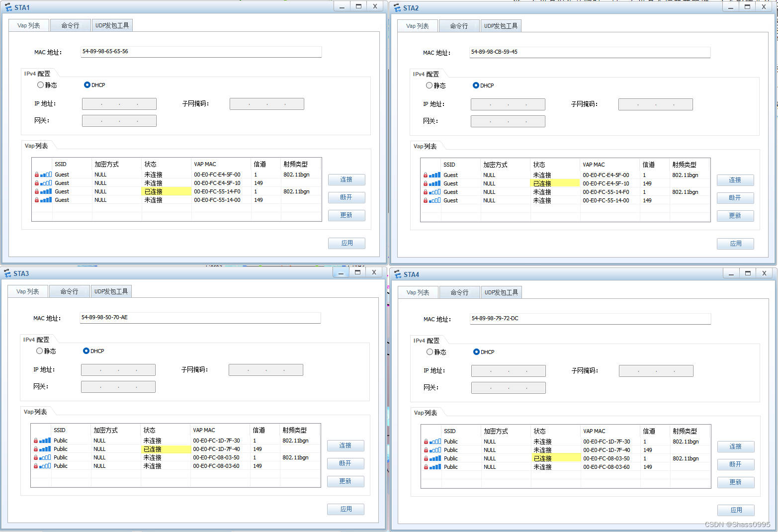Click 连接 button in STA4 window
Image resolution: width=778 pixels, height=532 pixels.
pyautogui.click(x=736, y=446)
